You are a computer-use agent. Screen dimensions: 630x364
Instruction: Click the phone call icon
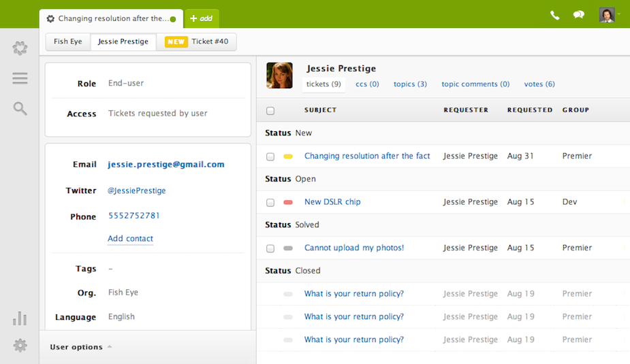(555, 15)
